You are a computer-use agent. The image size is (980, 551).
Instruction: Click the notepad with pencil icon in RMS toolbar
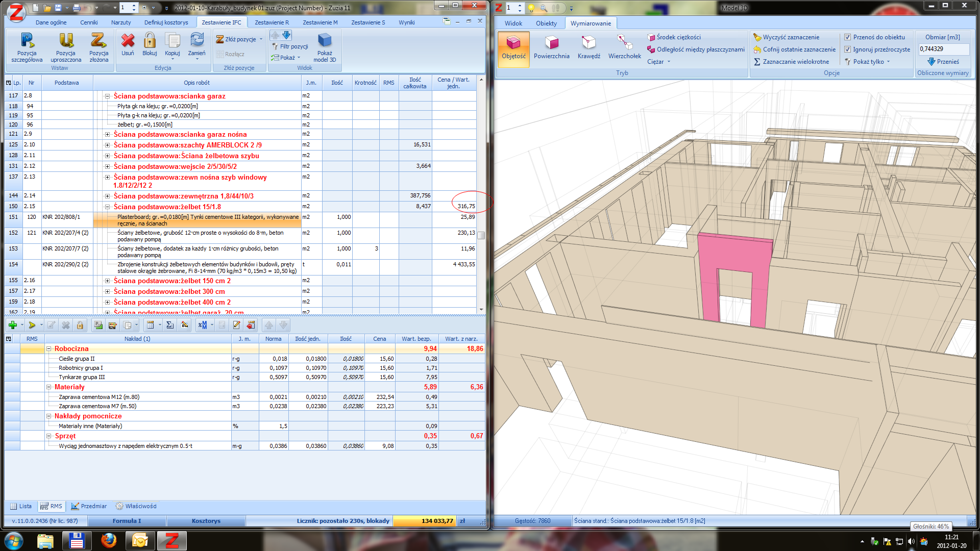click(x=236, y=325)
